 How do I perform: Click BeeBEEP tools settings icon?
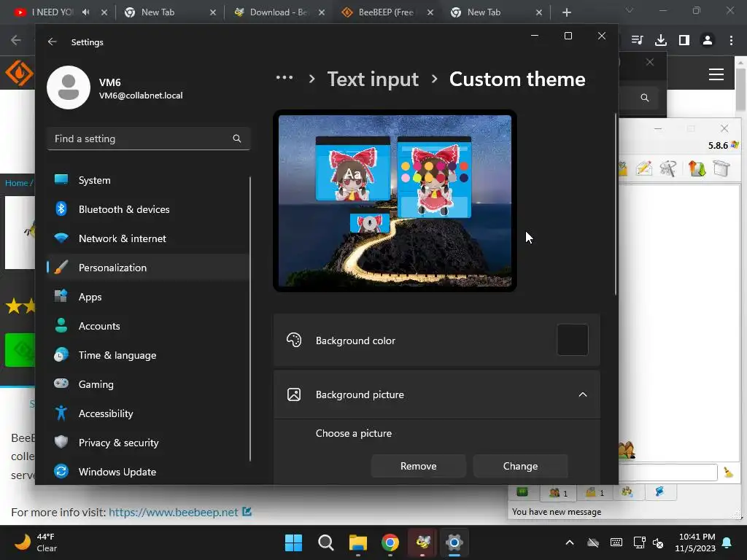click(668, 168)
